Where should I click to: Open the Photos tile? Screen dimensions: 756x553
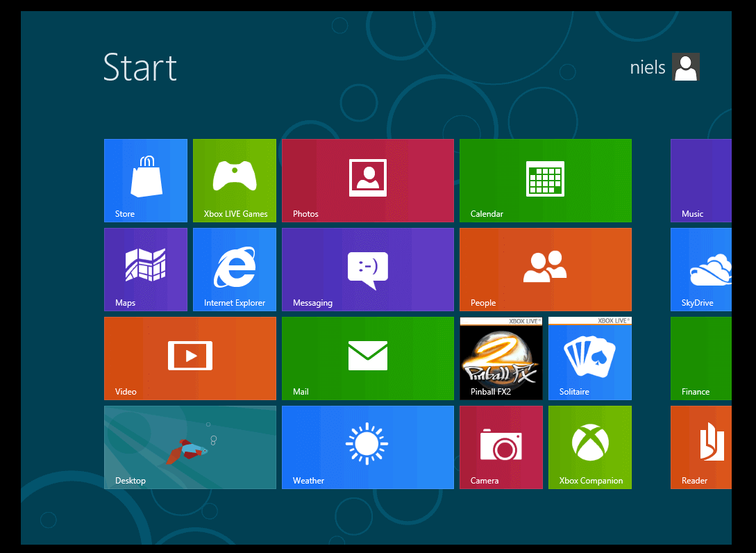(x=368, y=181)
